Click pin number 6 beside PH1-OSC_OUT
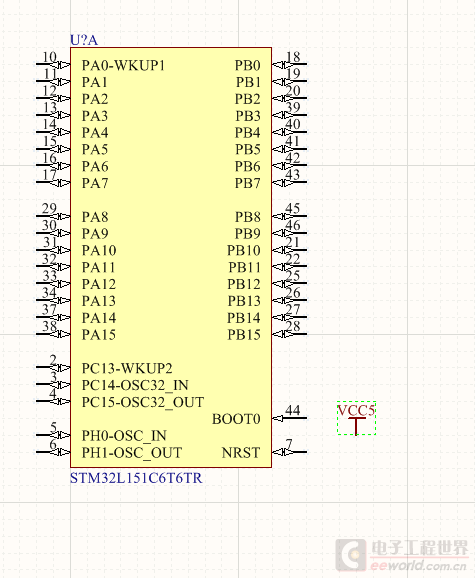The image size is (475, 578). coord(53,444)
